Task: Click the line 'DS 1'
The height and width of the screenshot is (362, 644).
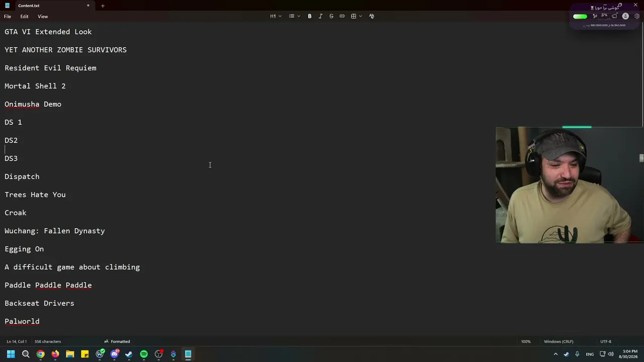Action: click(13, 122)
